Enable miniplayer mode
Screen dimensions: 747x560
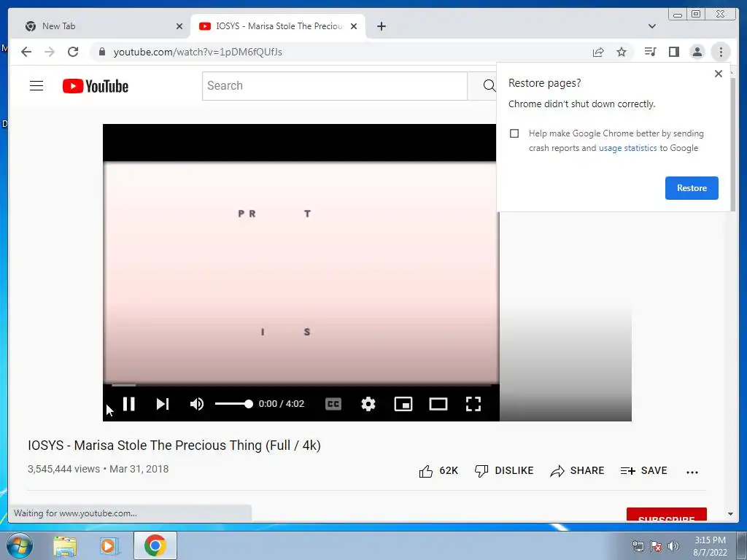pos(403,404)
